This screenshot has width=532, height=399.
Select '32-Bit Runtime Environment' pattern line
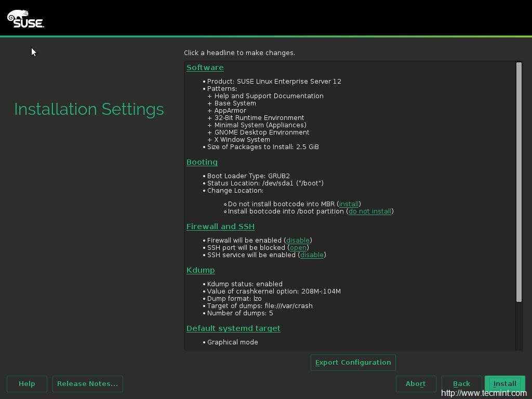(259, 118)
